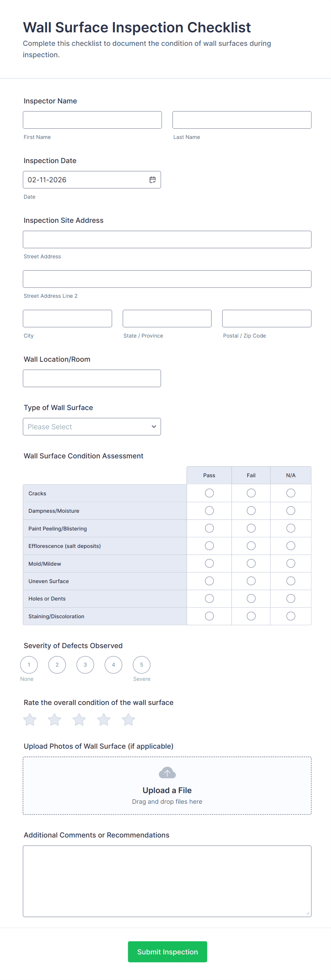The height and width of the screenshot is (980, 331).
Task: Select severity level 5 Severe
Action: coord(141,664)
